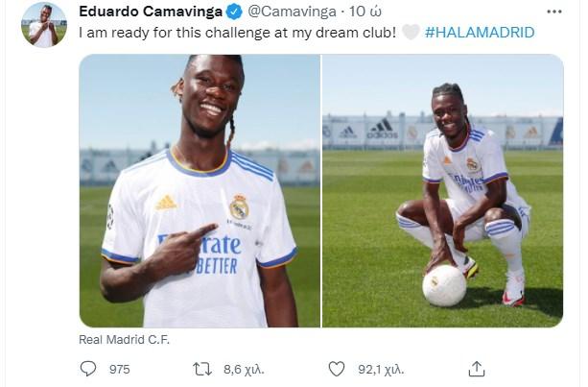Click the retweet arrows icon
The image size is (588, 387).
coord(202,369)
